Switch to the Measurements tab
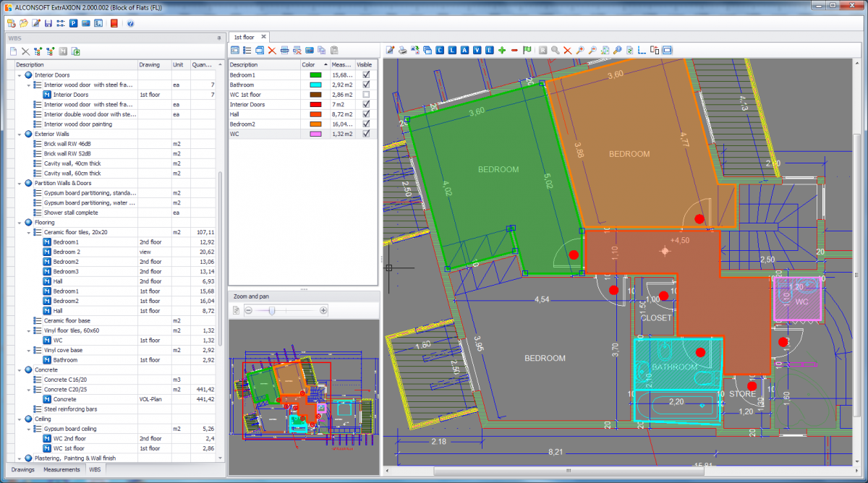This screenshot has height=483, width=868. (x=61, y=470)
